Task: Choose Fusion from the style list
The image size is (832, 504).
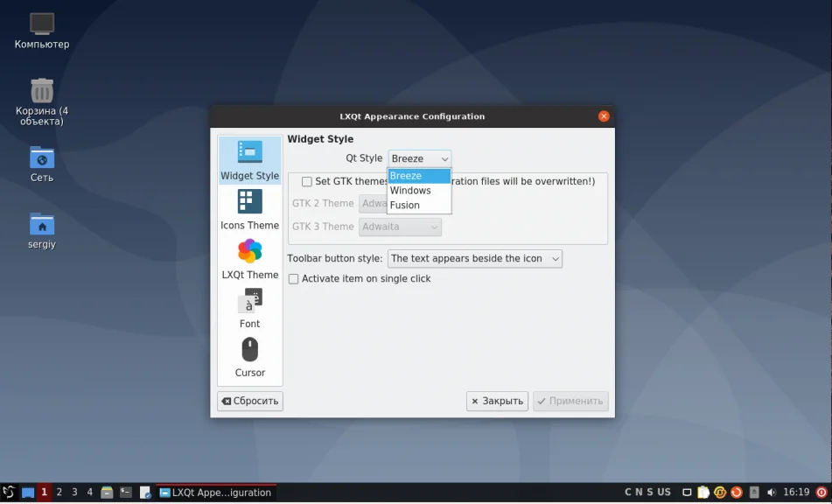Action: [419, 206]
